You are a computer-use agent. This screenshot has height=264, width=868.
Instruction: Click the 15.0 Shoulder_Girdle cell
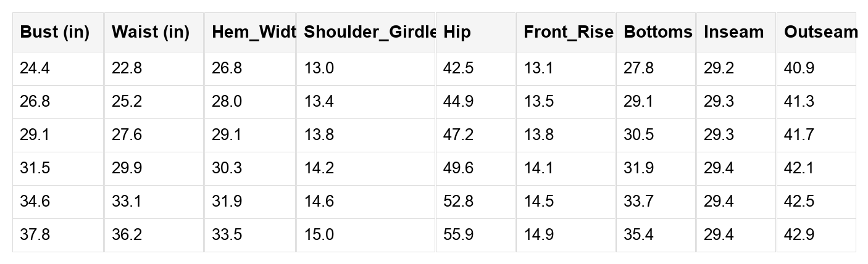tap(319, 235)
